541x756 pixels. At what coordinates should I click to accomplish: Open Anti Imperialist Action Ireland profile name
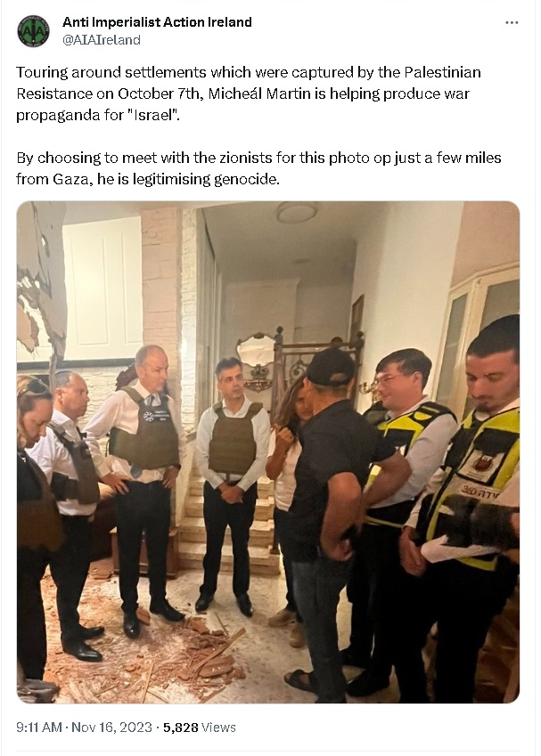pos(157,22)
